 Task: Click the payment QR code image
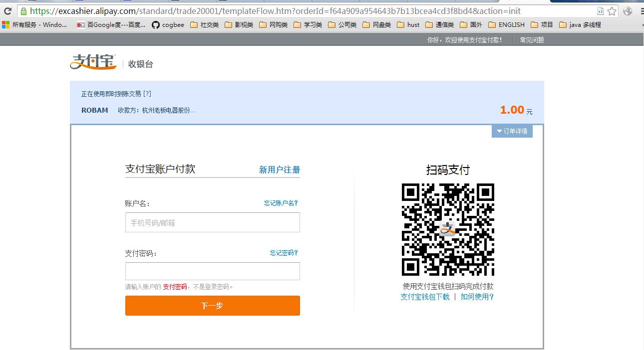tap(448, 229)
